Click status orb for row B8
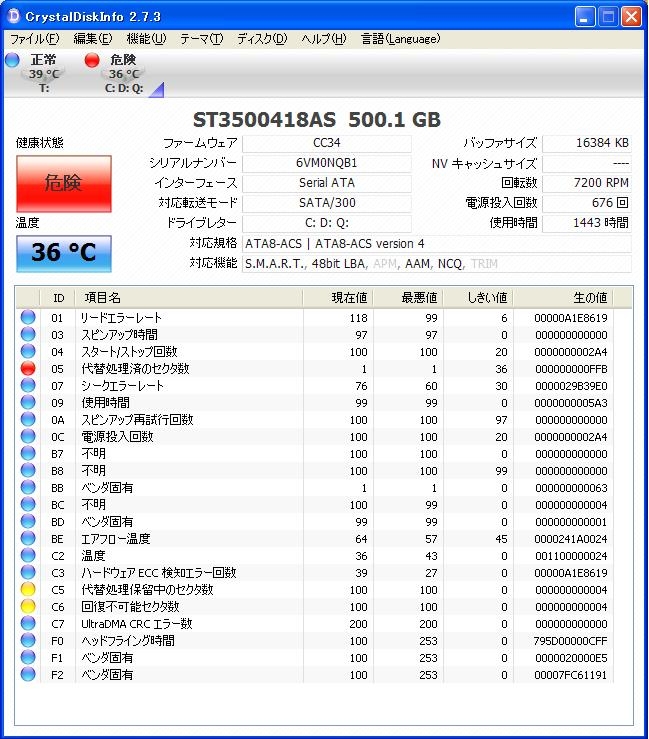Screen dimensions: 649x739 pyautogui.click(x=28, y=470)
